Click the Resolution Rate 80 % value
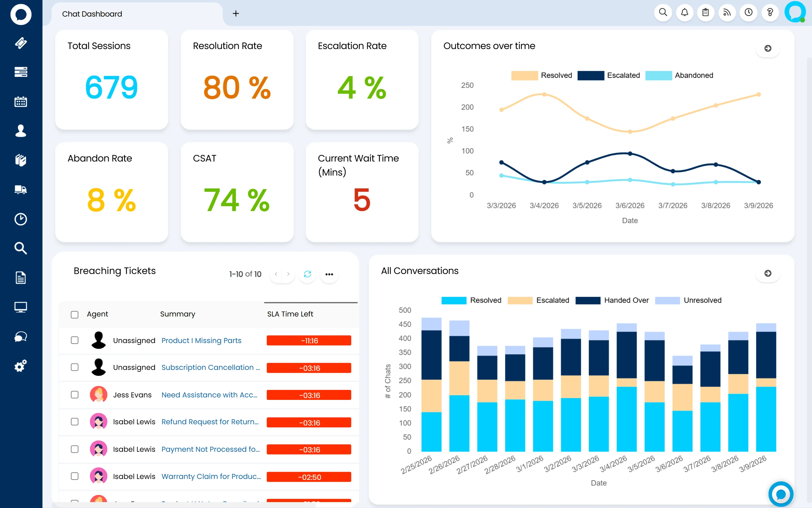 pos(237,88)
